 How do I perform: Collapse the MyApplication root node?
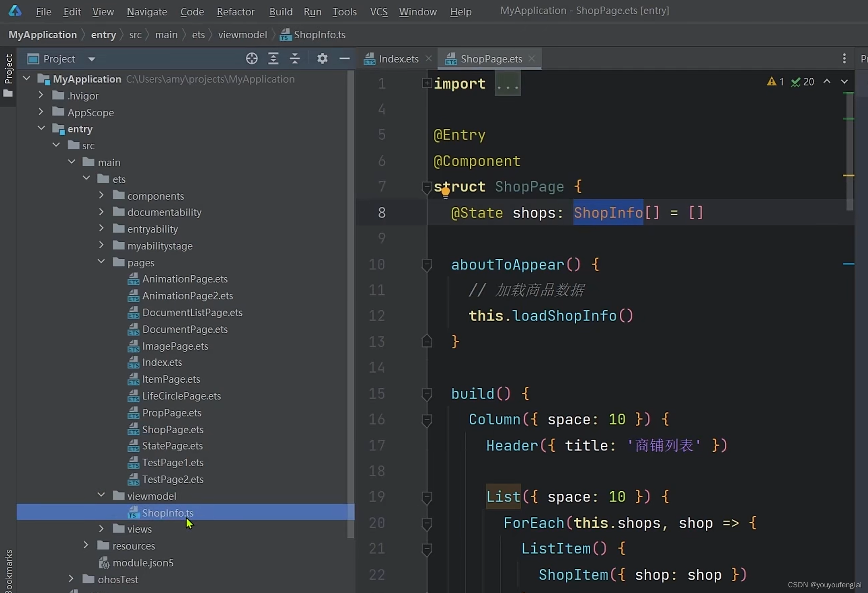click(x=27, y=78)
